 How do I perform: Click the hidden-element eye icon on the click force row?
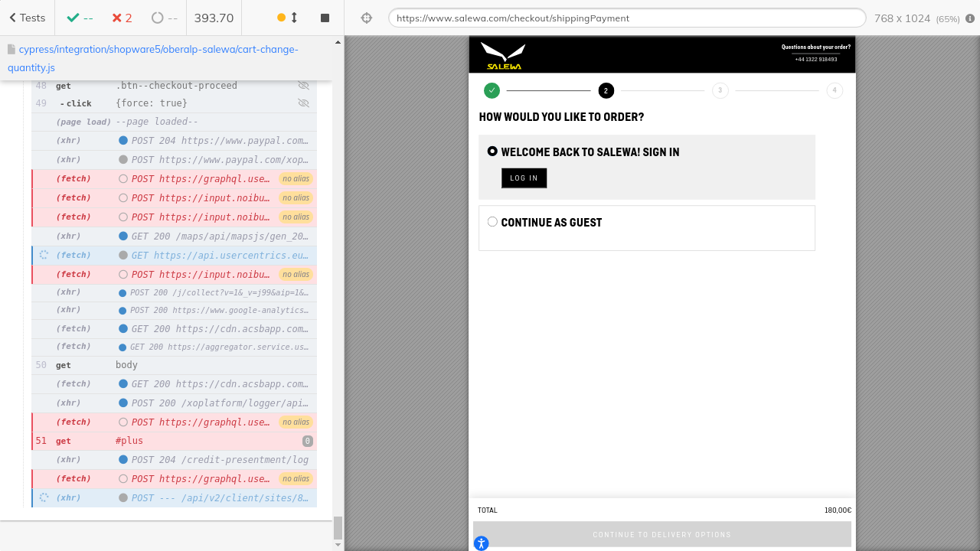click(x=303, y=103)
